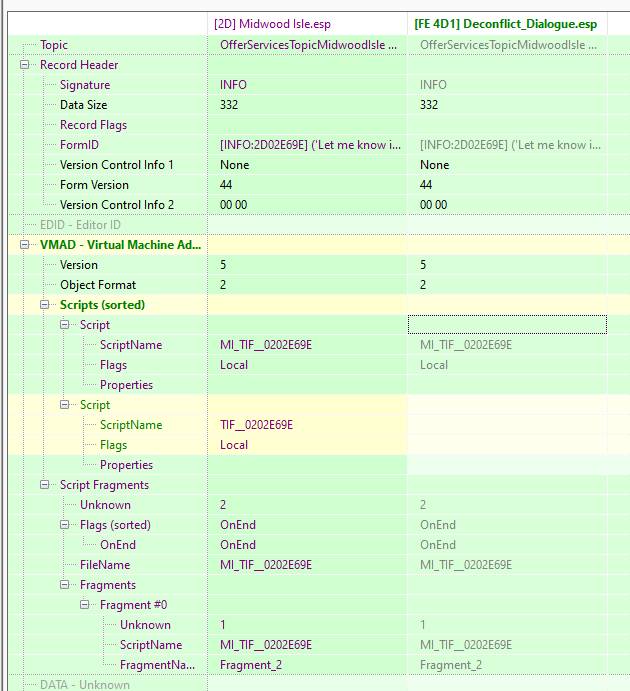Click FormID [INFO:2D02E69E] in Midwood Isle column
The height and width of the screenshot is (691, 630).
click(310, 145)
